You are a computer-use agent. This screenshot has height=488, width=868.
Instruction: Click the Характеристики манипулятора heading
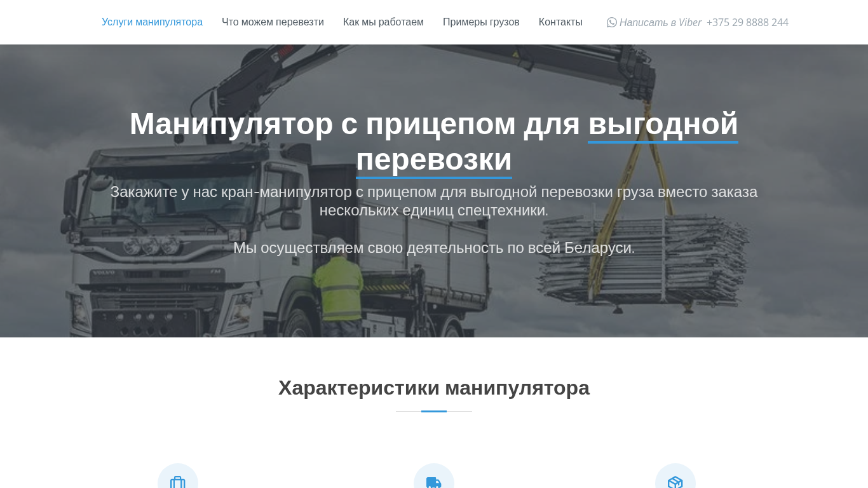point(434,388)
